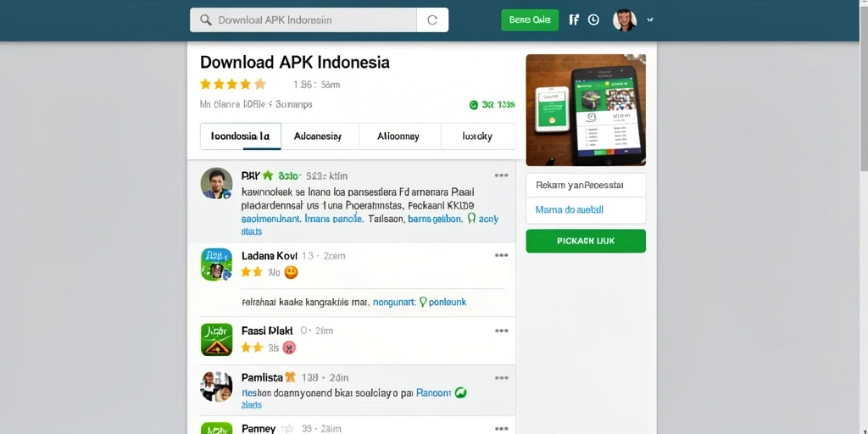868x434 pixels.
Task: Click the refresh icon beside search field
Action: click(432, 20)
